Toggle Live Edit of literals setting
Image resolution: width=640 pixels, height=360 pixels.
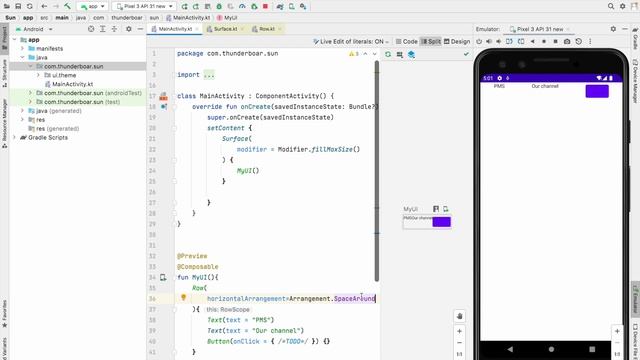click(x=351, y=42)
